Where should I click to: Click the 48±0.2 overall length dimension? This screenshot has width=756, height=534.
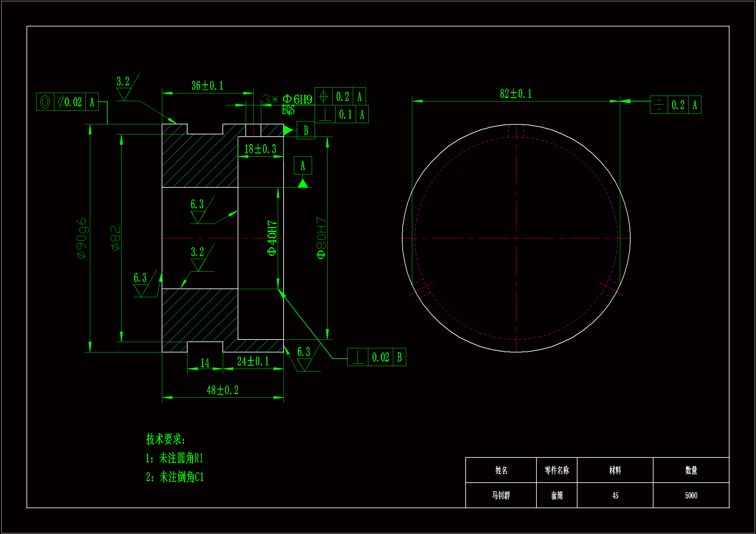coord(222,390)
